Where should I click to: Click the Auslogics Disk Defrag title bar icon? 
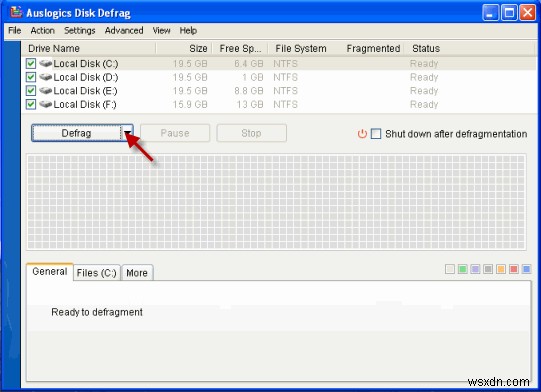tap(16, 12)
